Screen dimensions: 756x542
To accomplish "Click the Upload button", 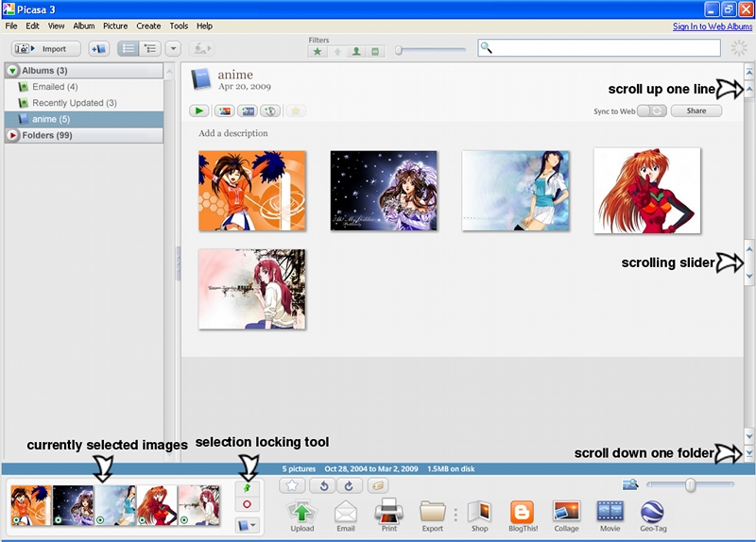I will point(302,516).
